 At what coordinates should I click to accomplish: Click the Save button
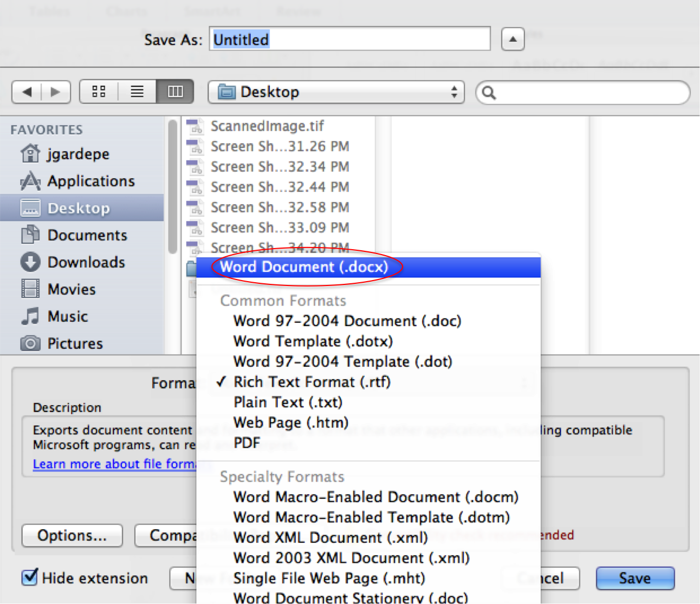tap(635, 579)
